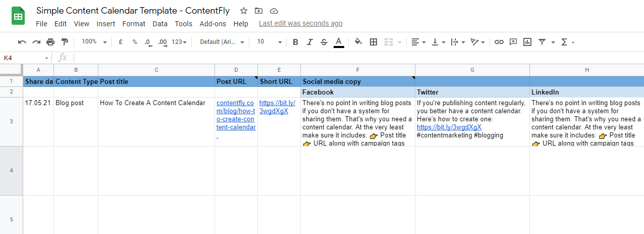
Task: Open the text color picker
Action: tap(339, 42)
